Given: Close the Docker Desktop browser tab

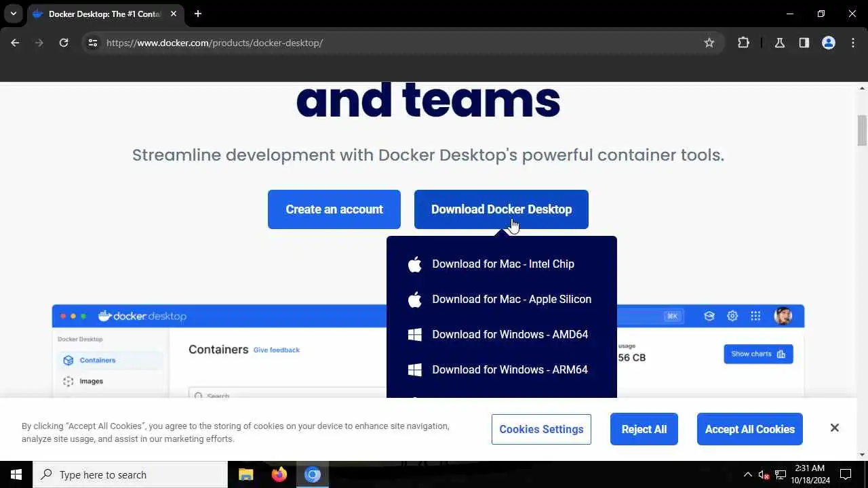Looking at the screenshot, I should coord(174,14).
